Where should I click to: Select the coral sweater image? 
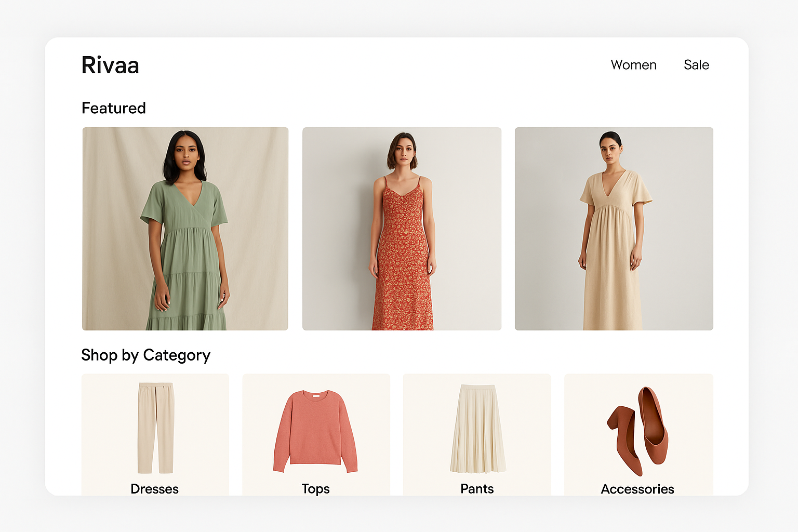click(x=315, y=431)
